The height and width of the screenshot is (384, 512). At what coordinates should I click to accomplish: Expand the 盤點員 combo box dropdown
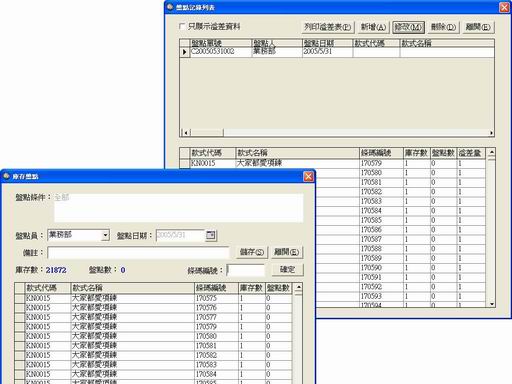click(105, 235)
